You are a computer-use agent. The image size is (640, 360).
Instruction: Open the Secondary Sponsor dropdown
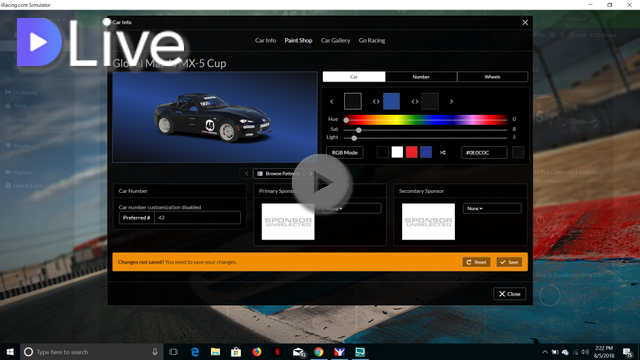click(492, 208)
